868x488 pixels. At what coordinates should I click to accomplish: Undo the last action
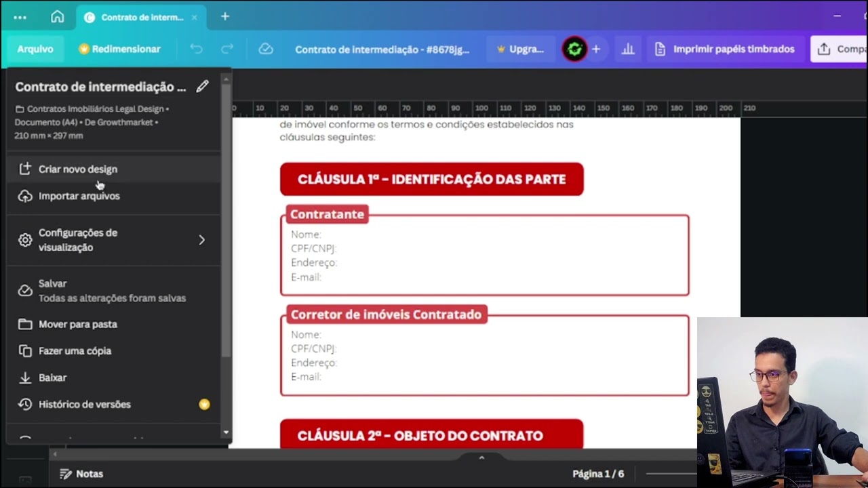[x=196, y=49]
